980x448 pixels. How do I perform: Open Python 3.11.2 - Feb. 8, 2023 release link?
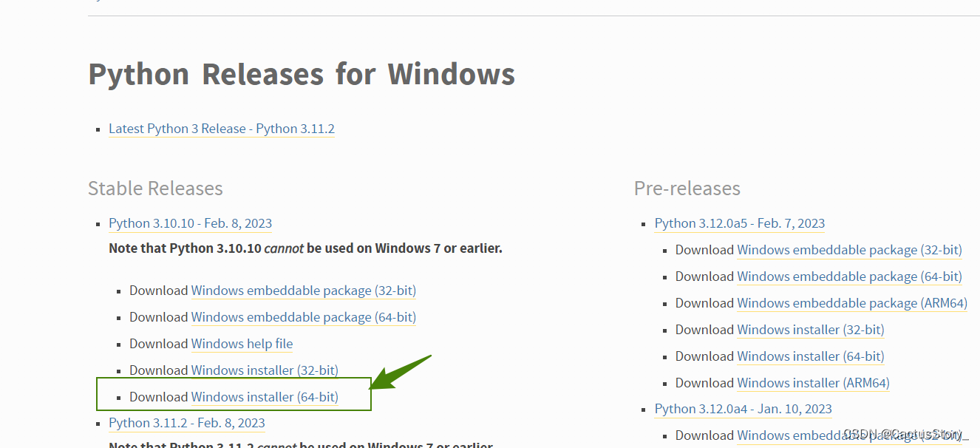click(x=187, y=423)
